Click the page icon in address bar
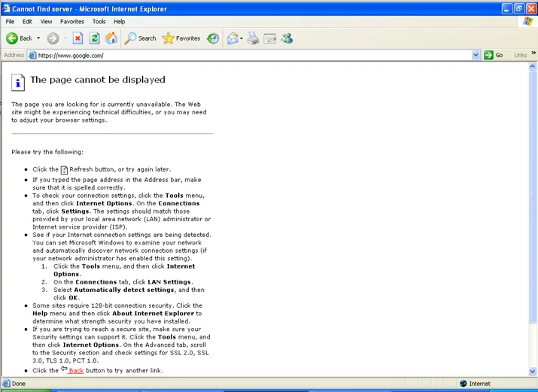Image resolution: width=538 pixels, height=392 pixels. [32, 55]
